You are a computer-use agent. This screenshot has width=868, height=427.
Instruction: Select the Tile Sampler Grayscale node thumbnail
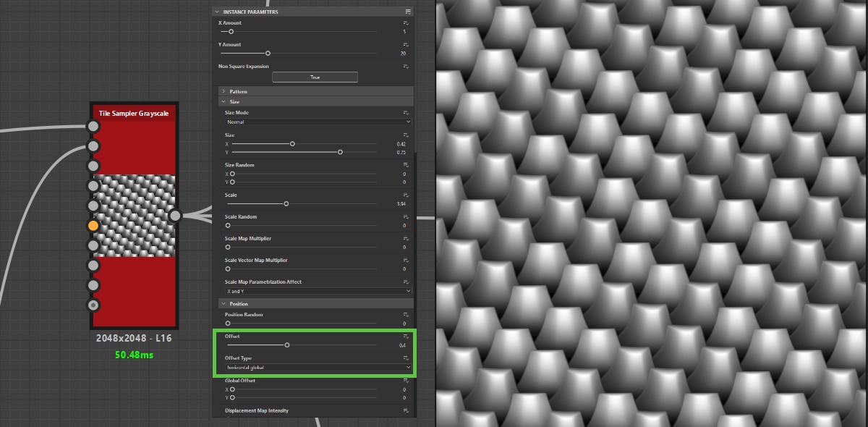[x=135, y=215]
